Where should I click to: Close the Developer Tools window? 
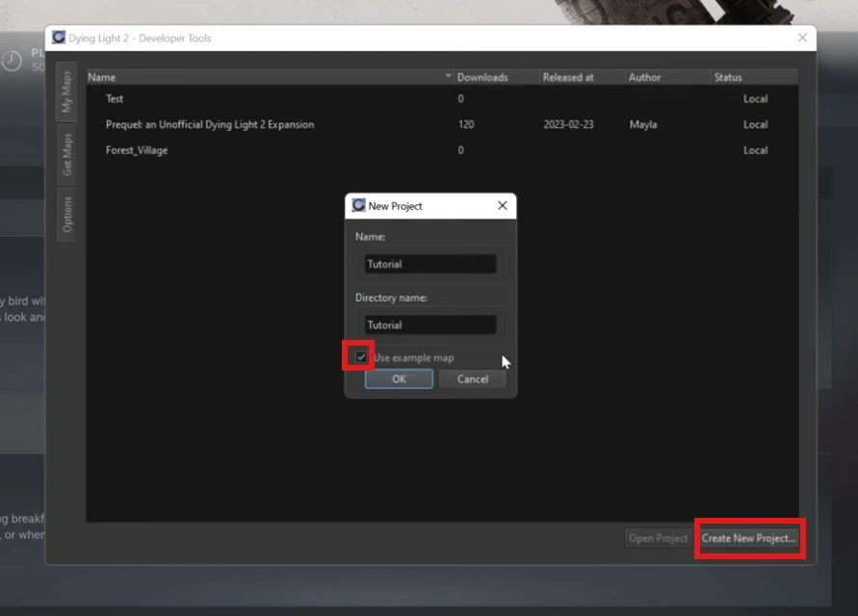802,38
